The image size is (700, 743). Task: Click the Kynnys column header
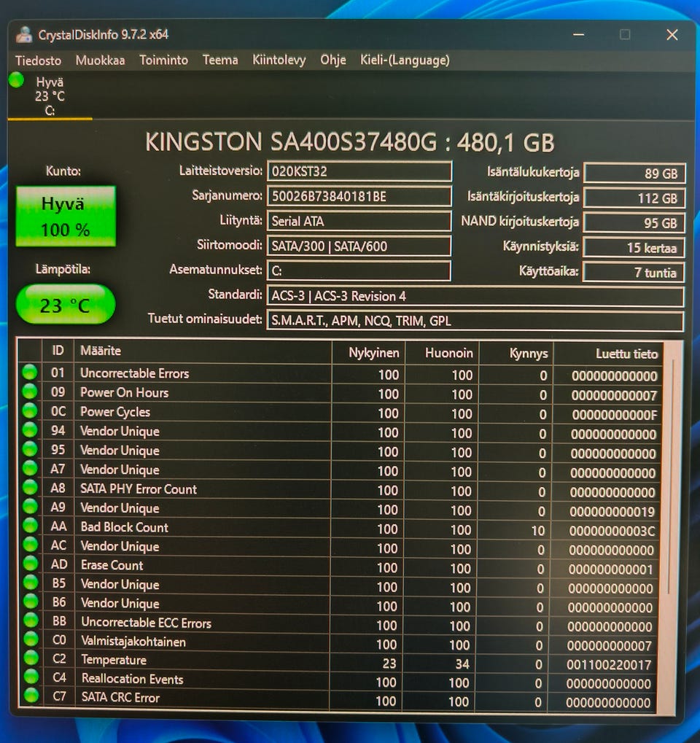[x=516, y=354]
